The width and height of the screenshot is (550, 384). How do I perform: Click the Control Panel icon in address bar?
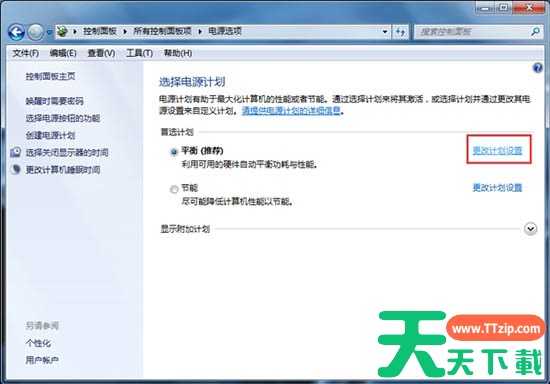point(62,32)
